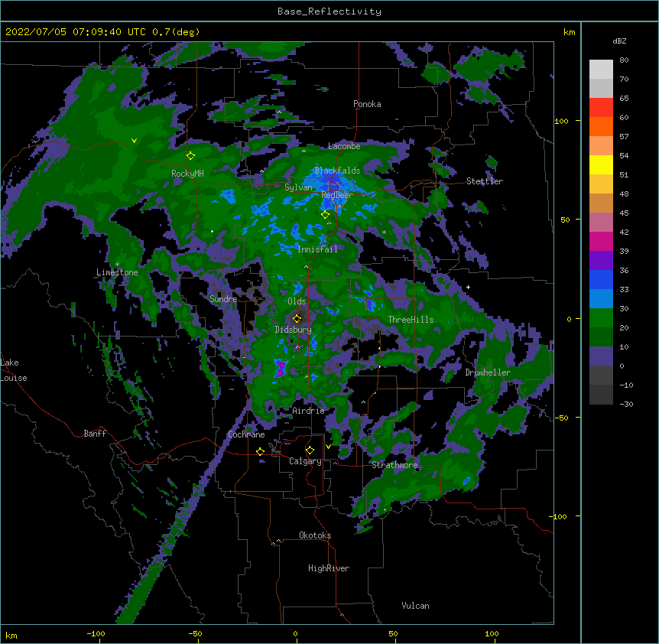The image size is (659, 644).
Task: Click the Limestone label
Action: (x=117, y=272)
